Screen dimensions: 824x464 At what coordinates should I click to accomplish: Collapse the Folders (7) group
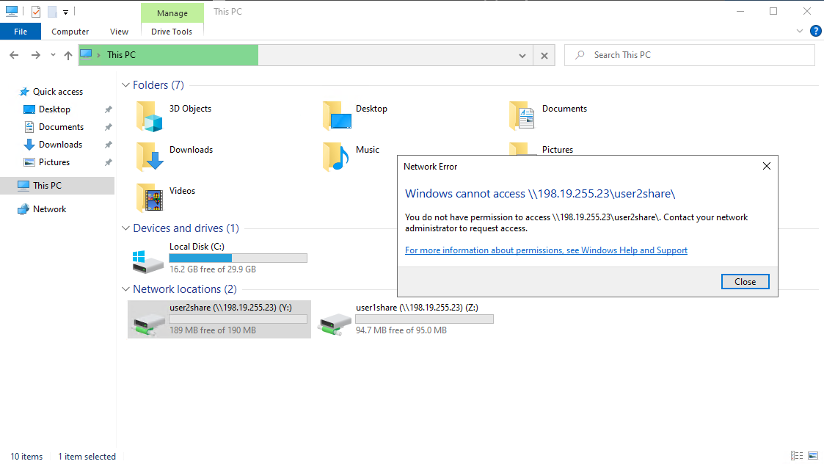point(126,85)
